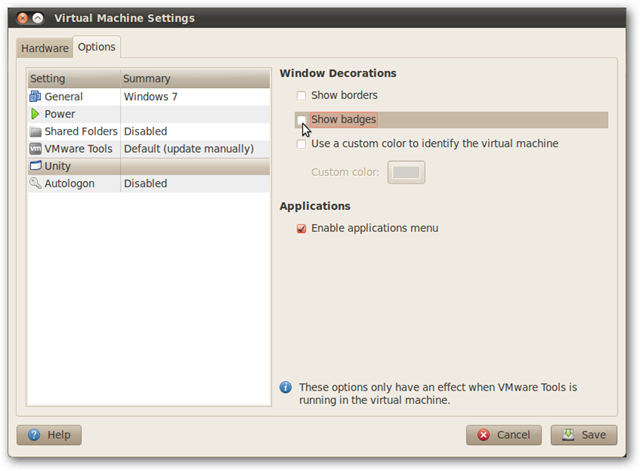Cancel the settings changes
The height and width of the screenshot is (471, 640).
coord(504,435)
